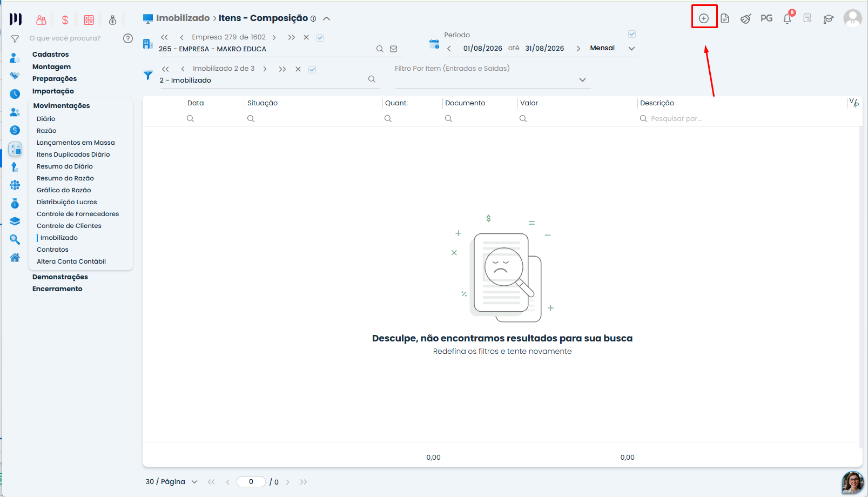
Task: Open Controle de Fornecedores menu item
Action: pyautogui.click(x=78, y=214)
